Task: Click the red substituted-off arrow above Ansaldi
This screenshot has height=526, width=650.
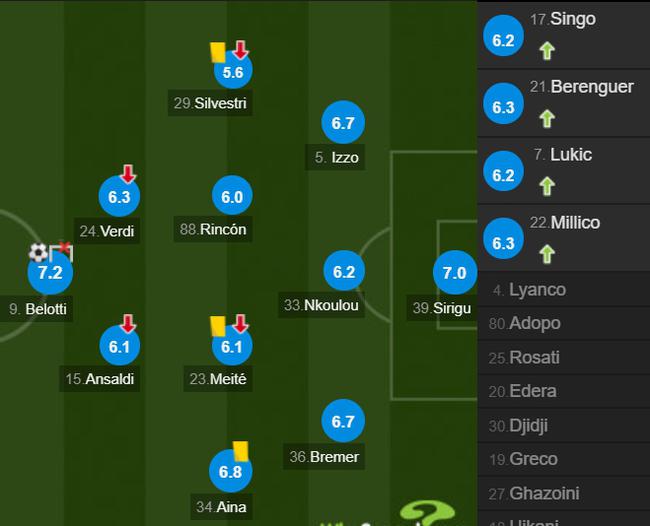Action: (x=128, y=323)
